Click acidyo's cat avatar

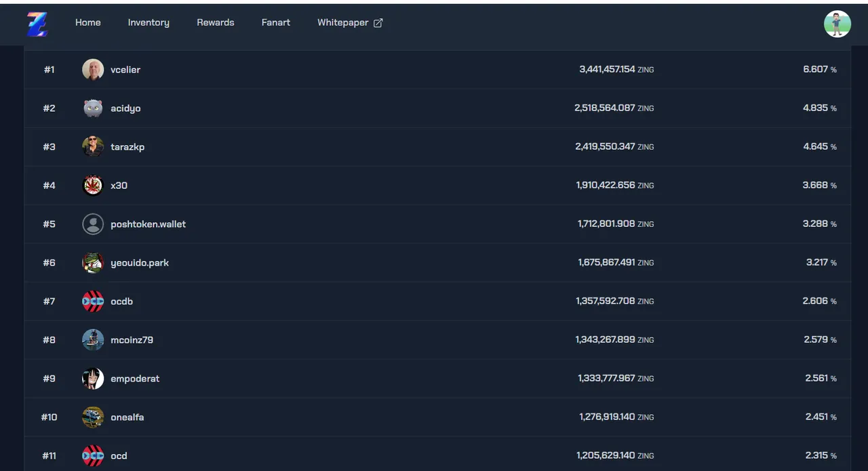tap(93, 108)
